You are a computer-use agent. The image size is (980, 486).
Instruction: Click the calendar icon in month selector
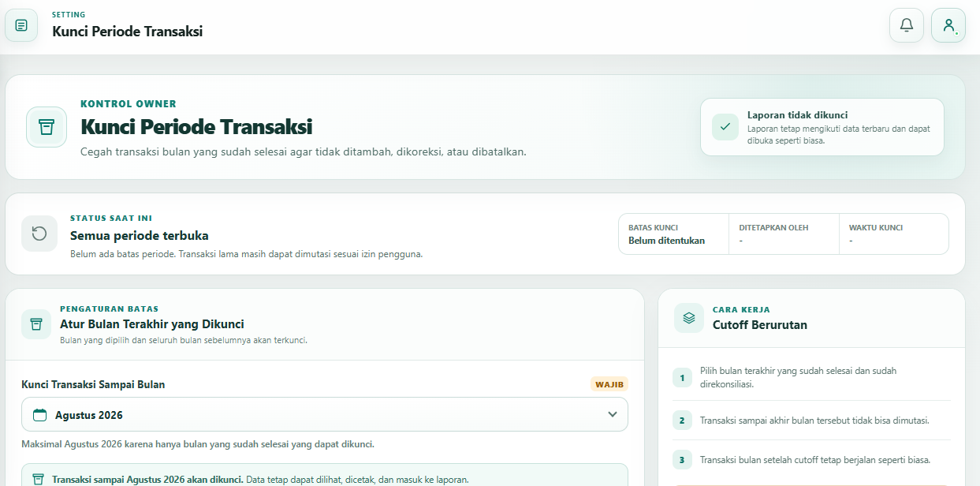tap(40, 415)
